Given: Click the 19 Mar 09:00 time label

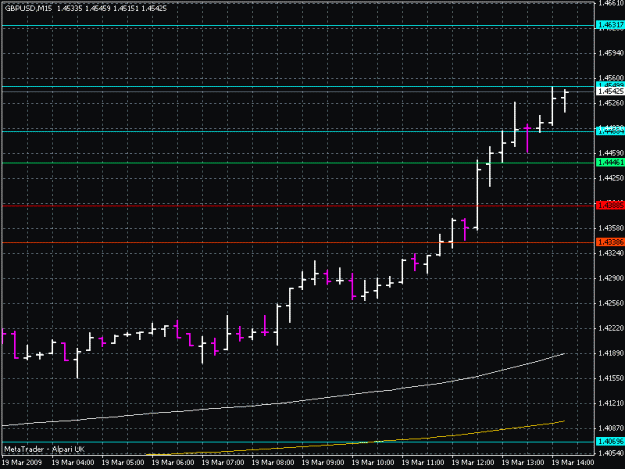Looking at the screenshot, I should (x=323, y=463).
